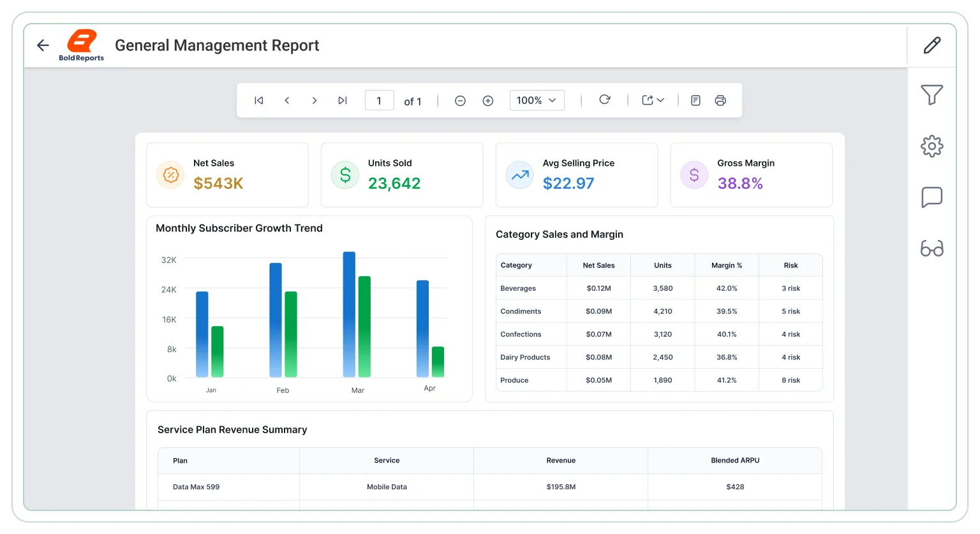Expand the export options dropdown
Screen dimensions: 980x534
pos(653,100)
